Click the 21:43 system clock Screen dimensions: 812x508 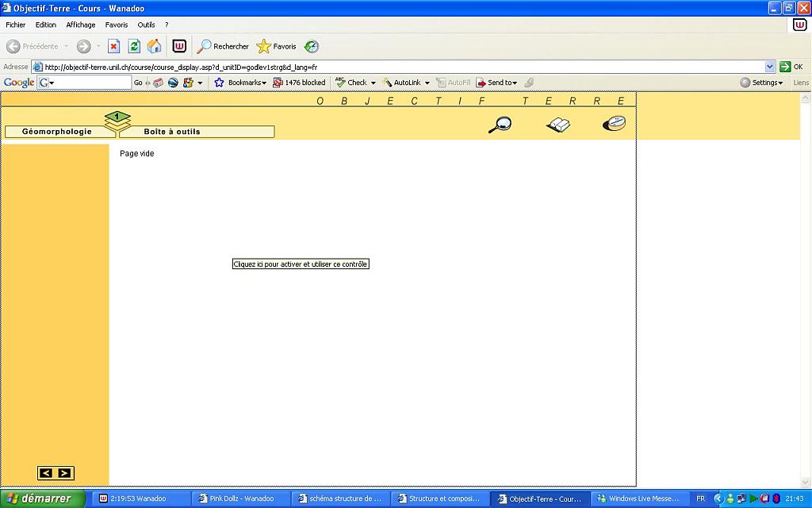coord(795,498)
